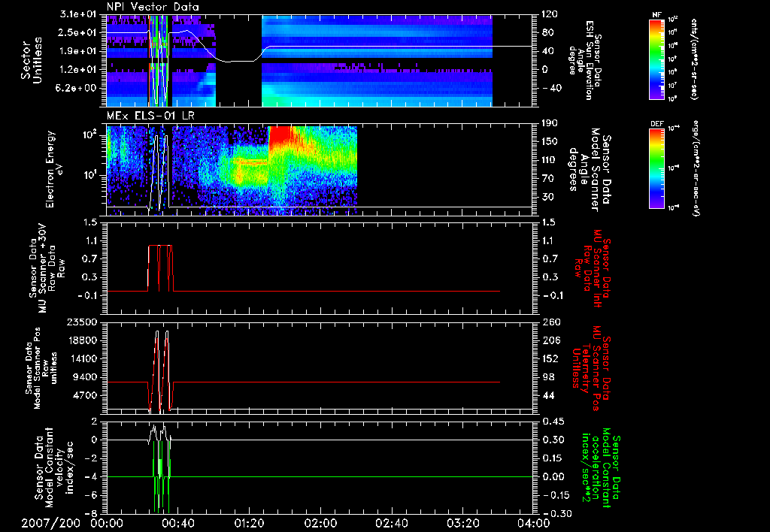Click the 'Sector Unitless' axis label

pos(32,60)
